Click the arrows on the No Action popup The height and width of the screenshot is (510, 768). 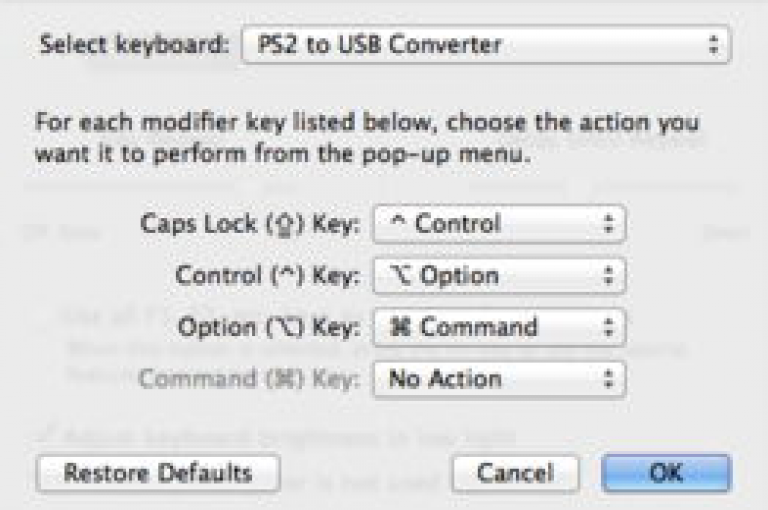point(608,379)
